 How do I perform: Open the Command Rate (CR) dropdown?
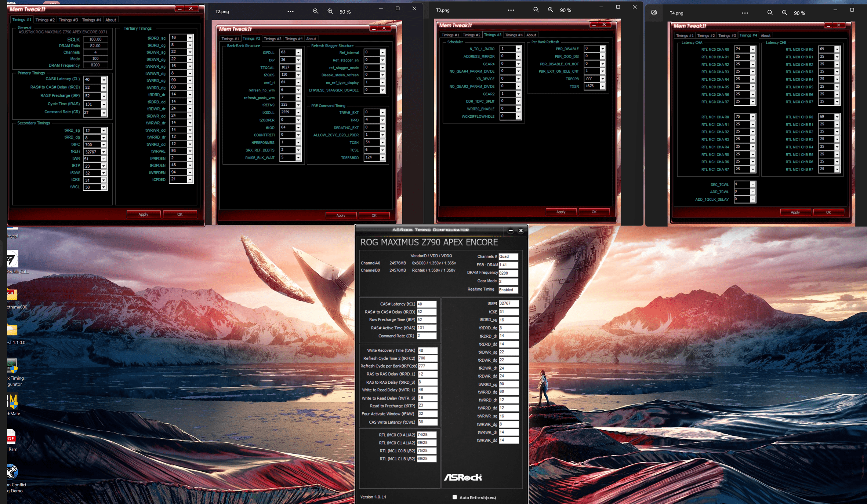(x=104, y=113)
